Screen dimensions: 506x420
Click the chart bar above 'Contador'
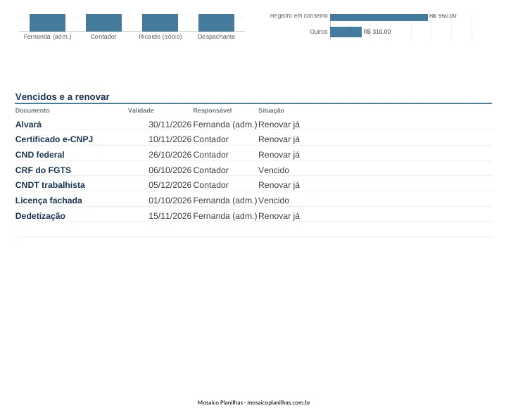[103, 23]
